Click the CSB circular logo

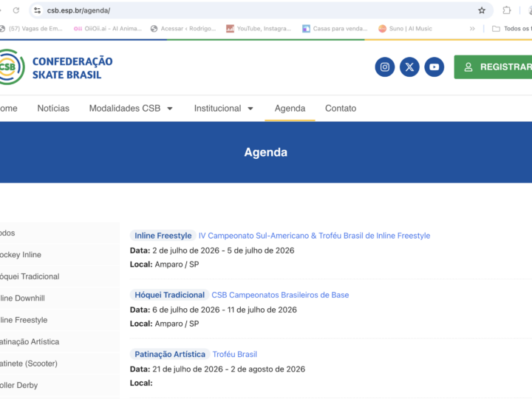[x=12, y=66]
